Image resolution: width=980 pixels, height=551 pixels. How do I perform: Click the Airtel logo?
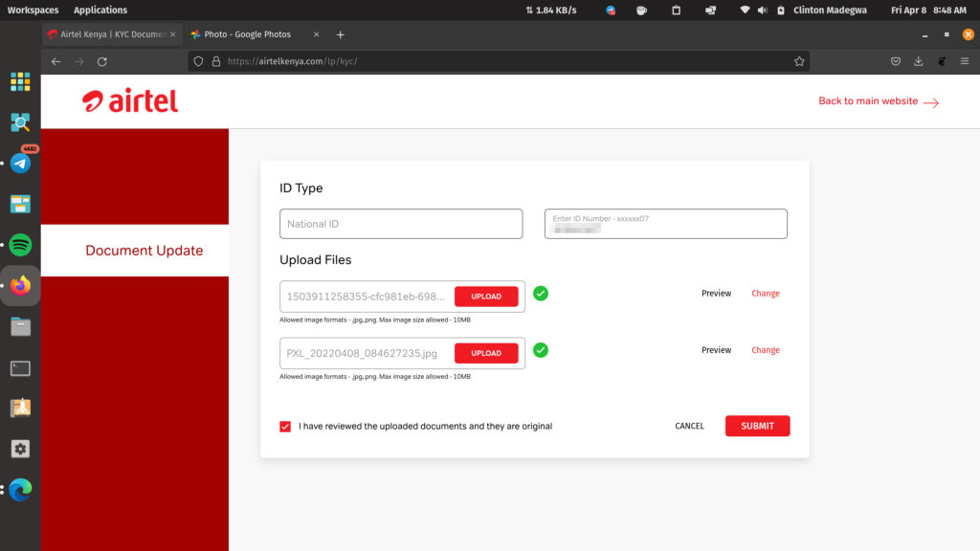[130, 101]
